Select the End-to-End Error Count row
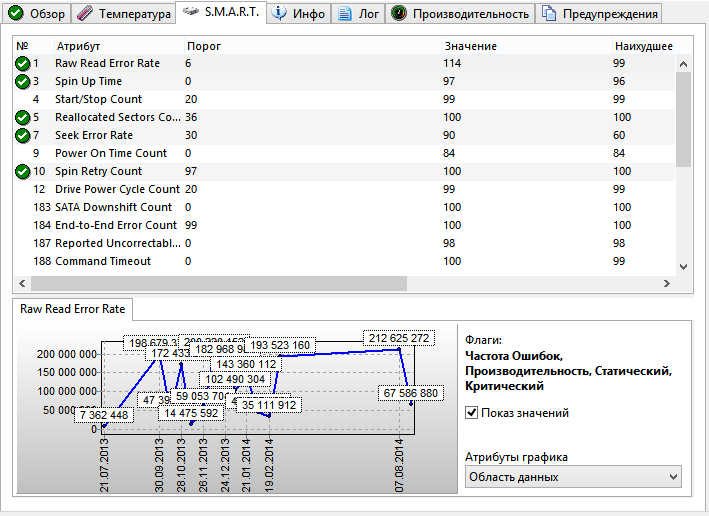Viewport: 709px width, 516px height. tap(344, 226)
